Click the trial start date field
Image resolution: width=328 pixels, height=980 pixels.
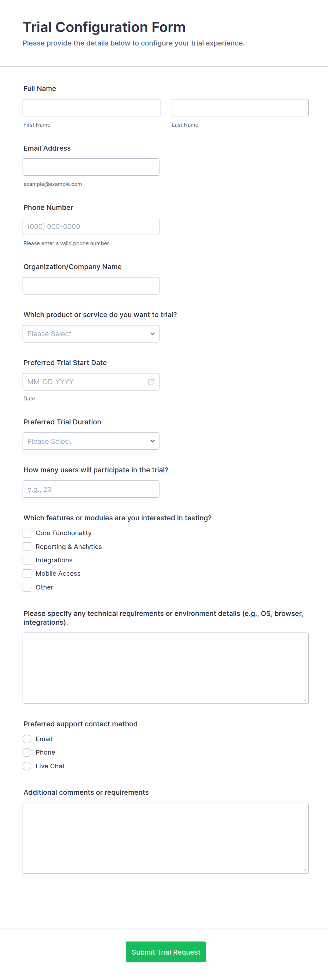coord(84,382)
